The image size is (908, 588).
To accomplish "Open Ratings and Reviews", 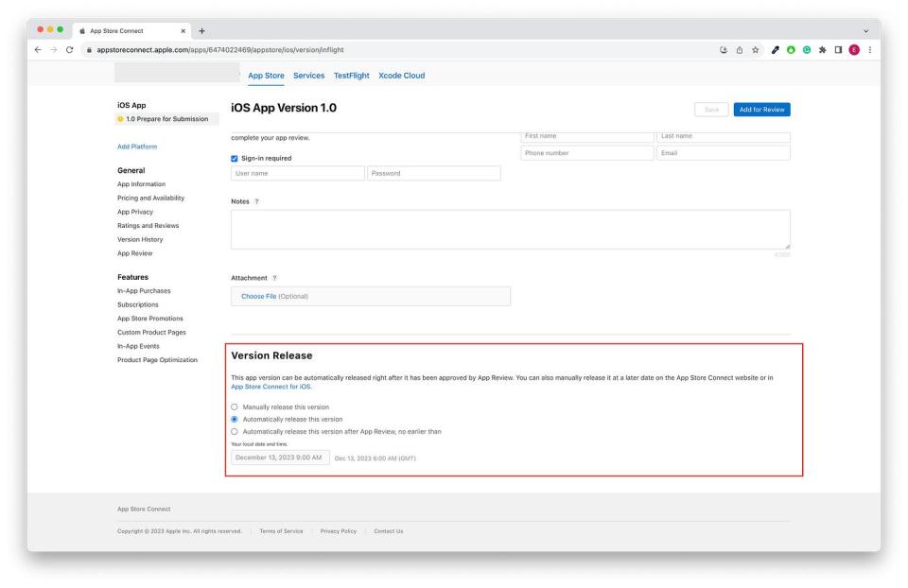I will coord(148,226).
